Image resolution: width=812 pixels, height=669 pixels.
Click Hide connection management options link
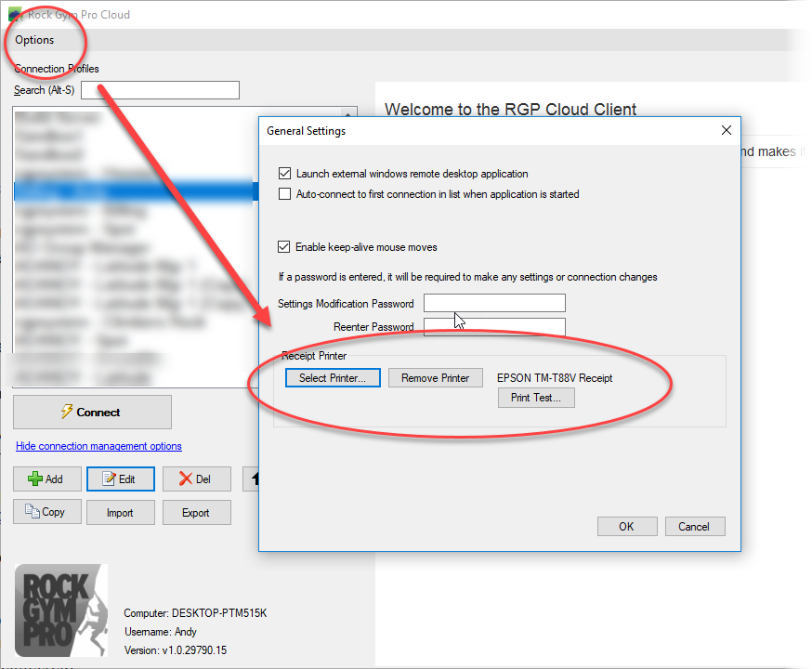98,446
